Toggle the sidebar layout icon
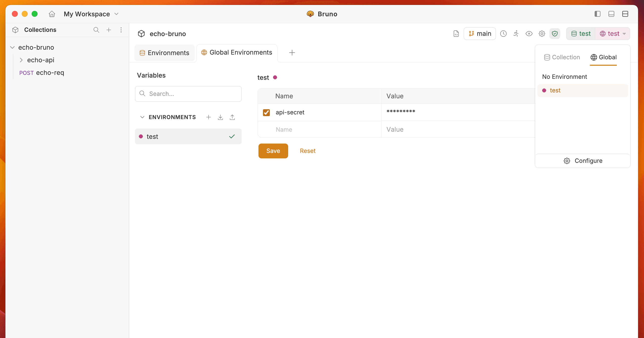The width and height of the screenshot is (644, 338). pos(597,14)
